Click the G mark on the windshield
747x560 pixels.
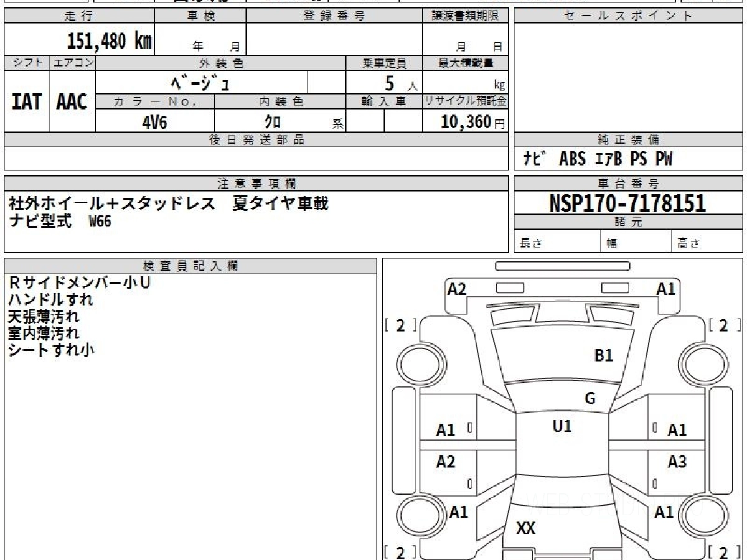(x=590, y=399)
